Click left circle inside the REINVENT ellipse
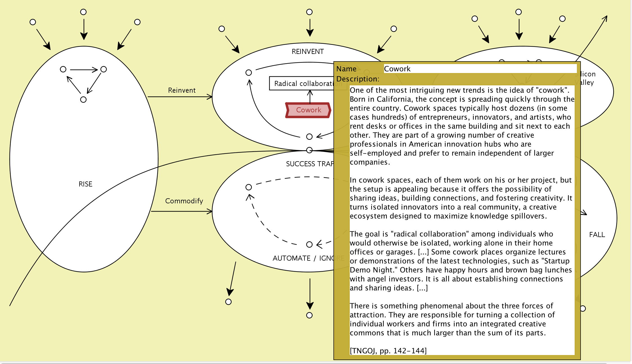Screen dimensions: 632x364 249,73
